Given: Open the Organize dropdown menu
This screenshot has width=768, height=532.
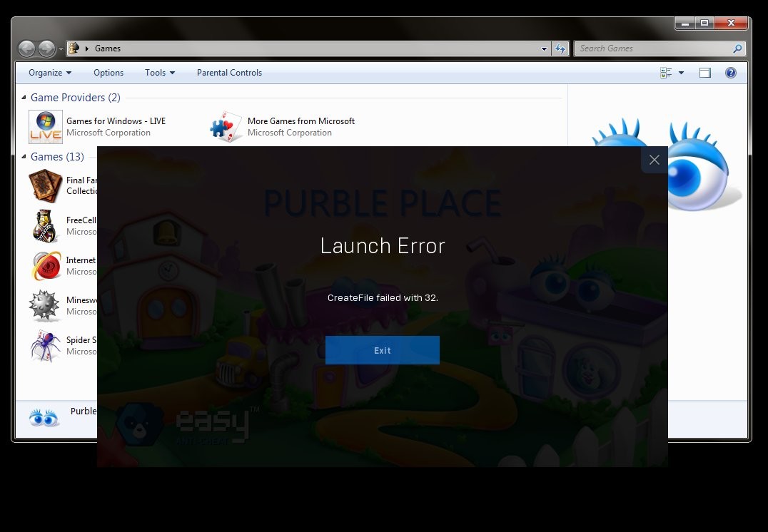Looking at the screenshot, I should 50,73.
